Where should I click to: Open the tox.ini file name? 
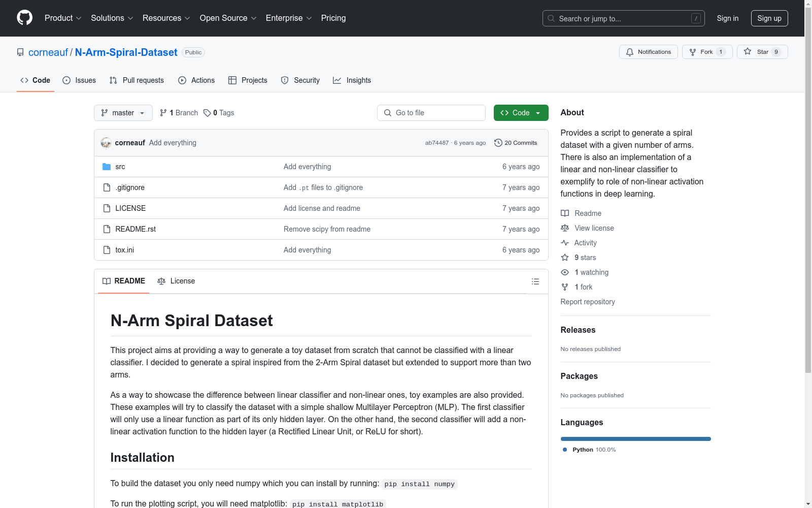(x=125, y=250)
